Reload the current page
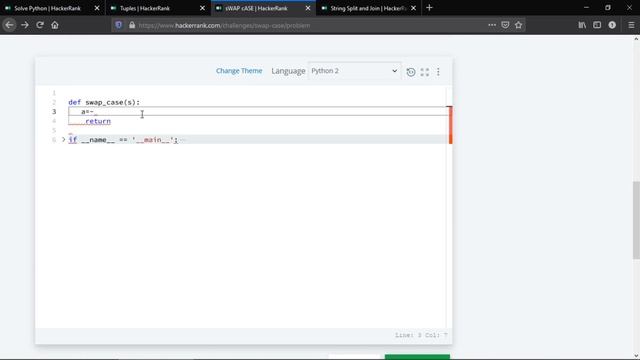 click(x=40, y=25)
